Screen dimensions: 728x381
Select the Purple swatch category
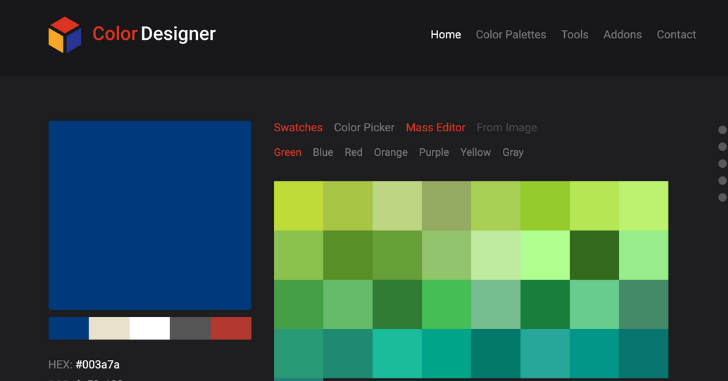434,153
